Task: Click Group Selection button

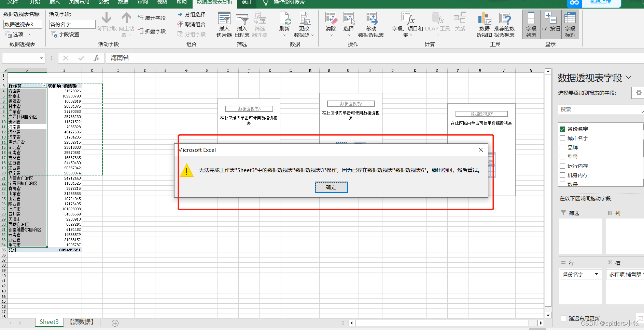Action: tap(192, 14)
